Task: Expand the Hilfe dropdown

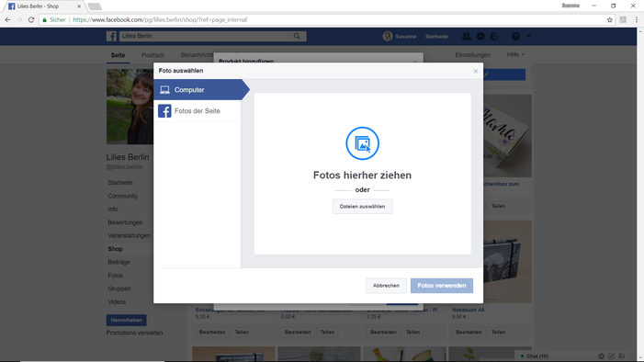Action: pos(515,54)
